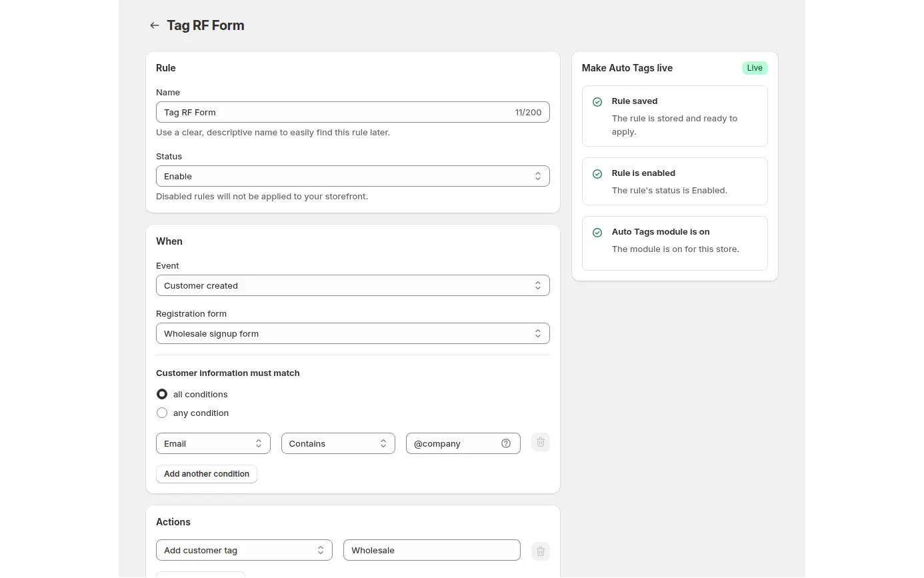Delete the Email condition row
Screen dimensions: 924x578
(541, 442)
